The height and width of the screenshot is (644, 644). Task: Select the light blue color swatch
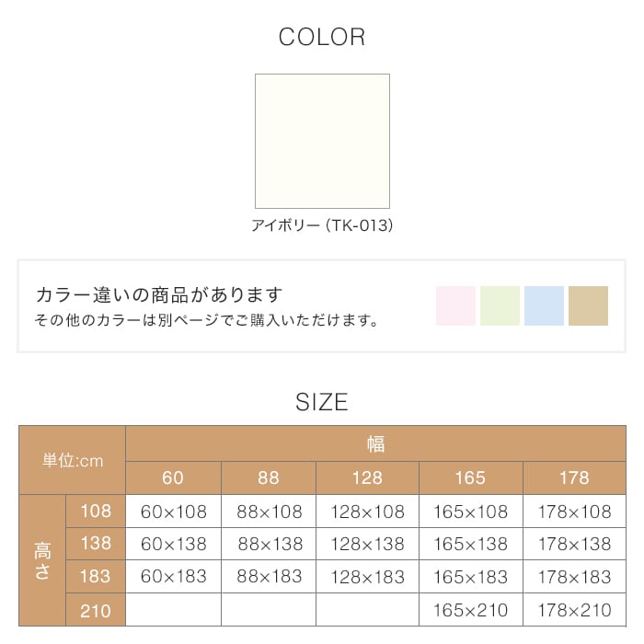point(544,305)
